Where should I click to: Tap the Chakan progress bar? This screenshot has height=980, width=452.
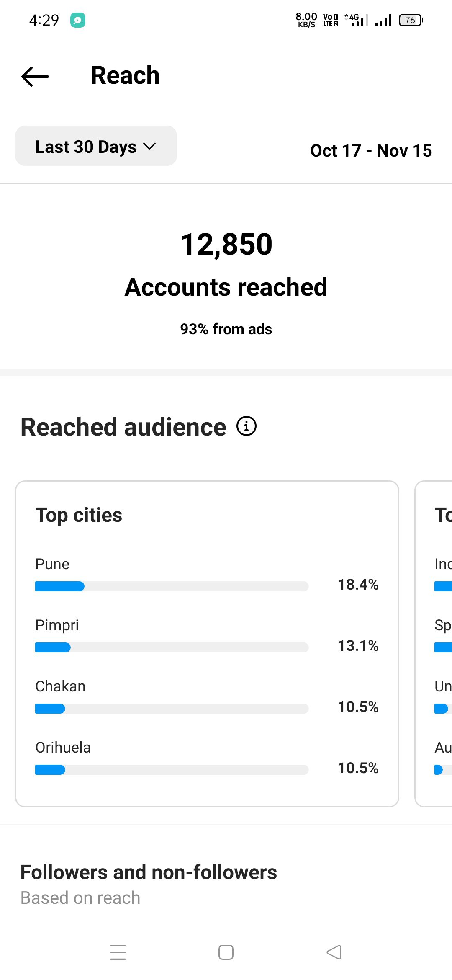(x=172, y=709)
